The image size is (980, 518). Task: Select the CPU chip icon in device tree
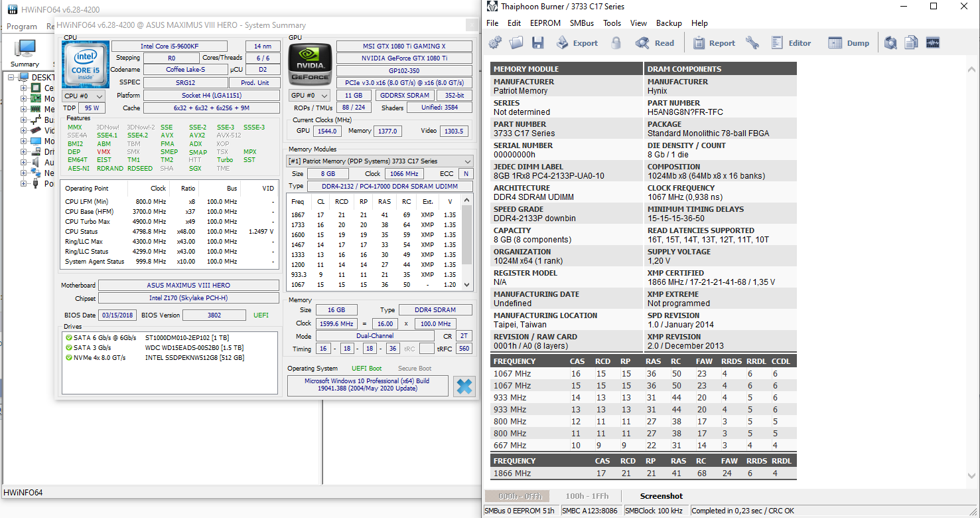click(36, 88)
